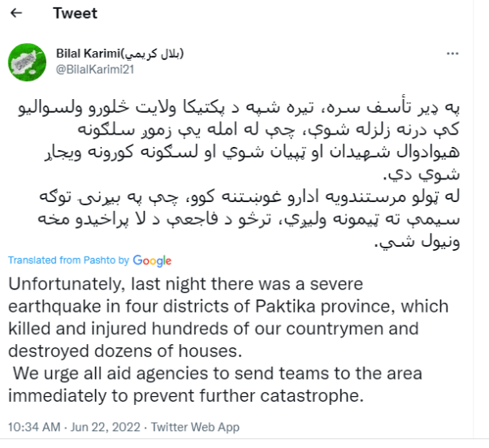Click the word "Unfortunately" in the translation
Image resolution: width=489 pixels, height=448 pixels.
click(64, 284)
